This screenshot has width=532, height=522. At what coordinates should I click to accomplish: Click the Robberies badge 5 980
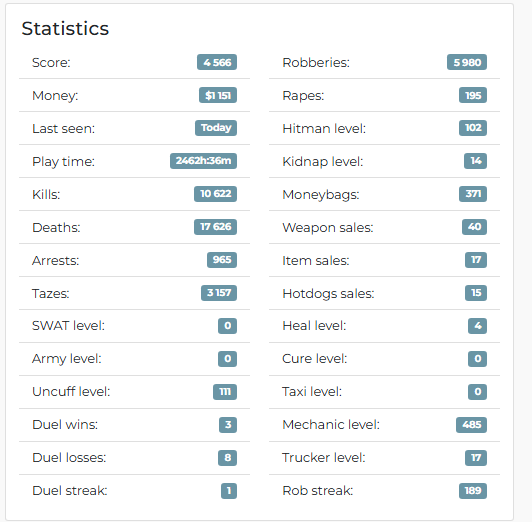coord(467,62)
